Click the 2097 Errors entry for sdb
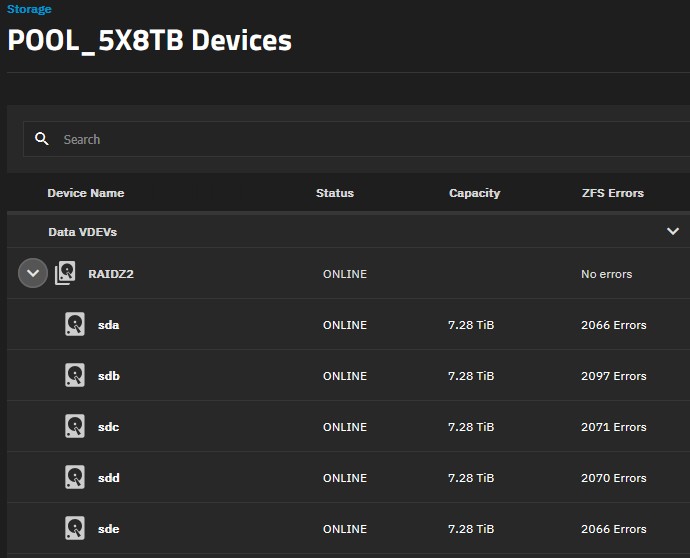 tap(613, 376)
